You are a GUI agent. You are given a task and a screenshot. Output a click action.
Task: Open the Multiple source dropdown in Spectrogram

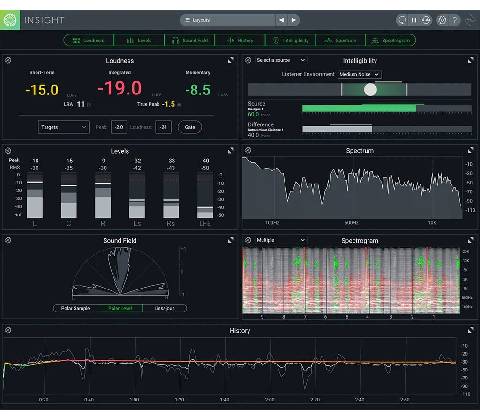[x=281, y=240]
